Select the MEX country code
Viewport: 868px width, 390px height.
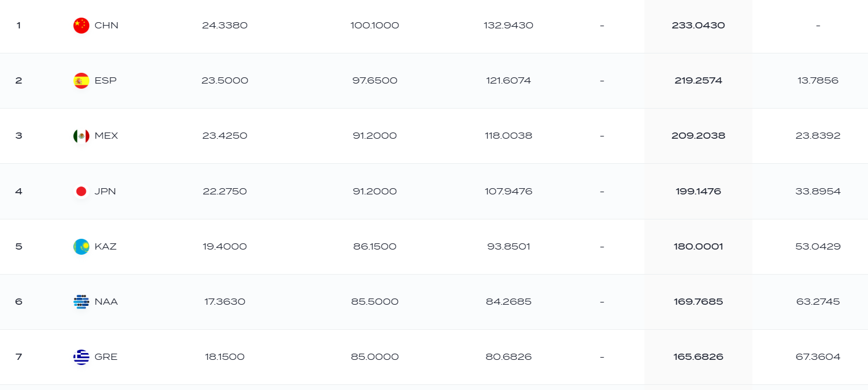[106, 136]
